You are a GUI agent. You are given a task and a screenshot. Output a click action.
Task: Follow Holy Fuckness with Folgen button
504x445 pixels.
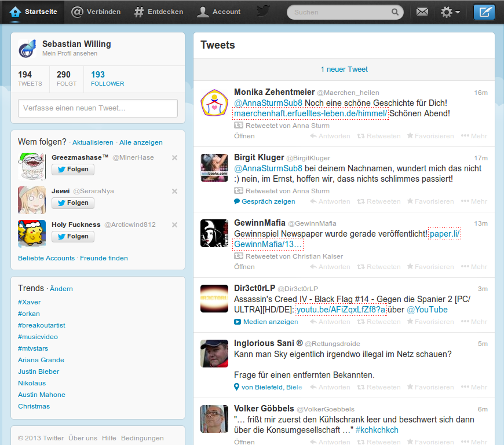73,236
